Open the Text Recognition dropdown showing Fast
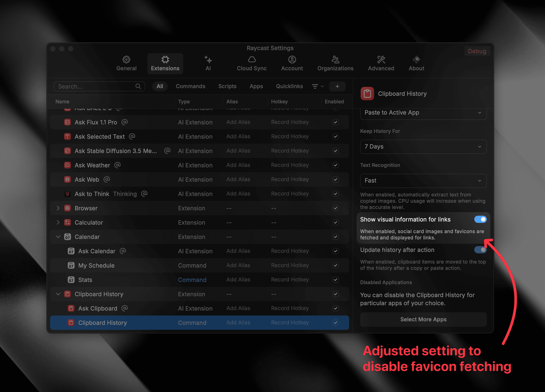 [423, 181]
